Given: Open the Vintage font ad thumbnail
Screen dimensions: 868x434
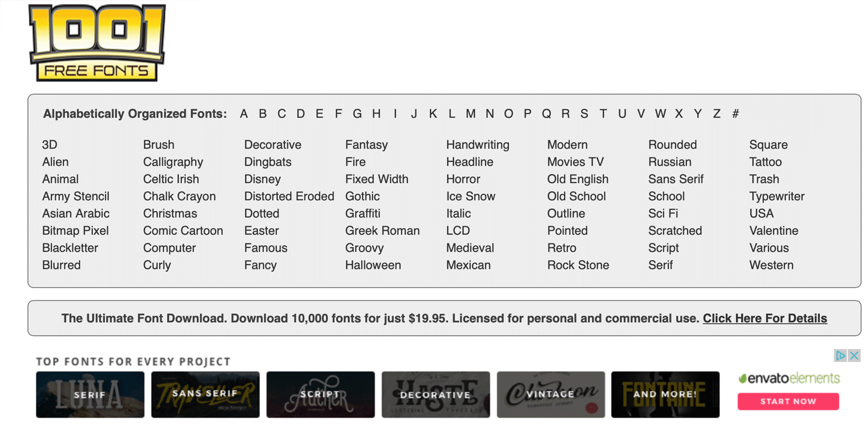Looking at the screenshot, I should pos(551,394).
